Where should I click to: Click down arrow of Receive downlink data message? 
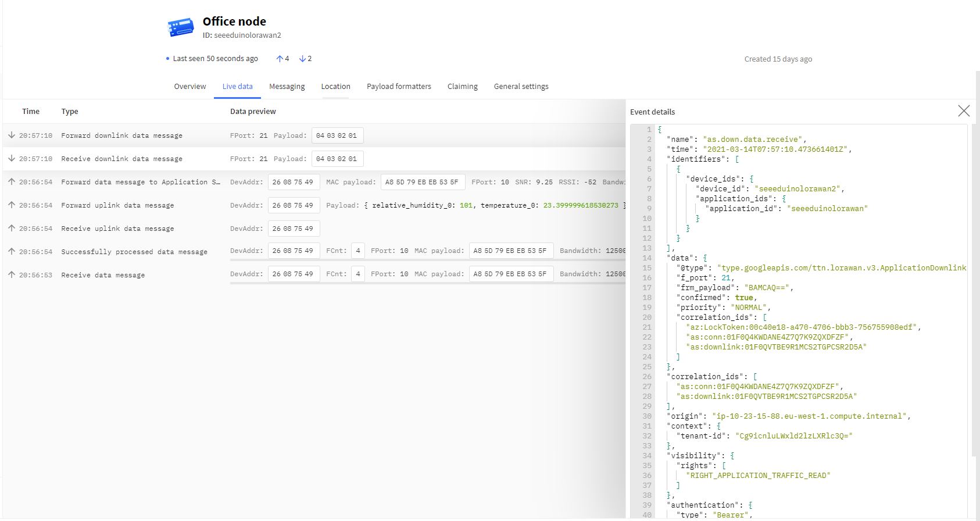point(11,158)
